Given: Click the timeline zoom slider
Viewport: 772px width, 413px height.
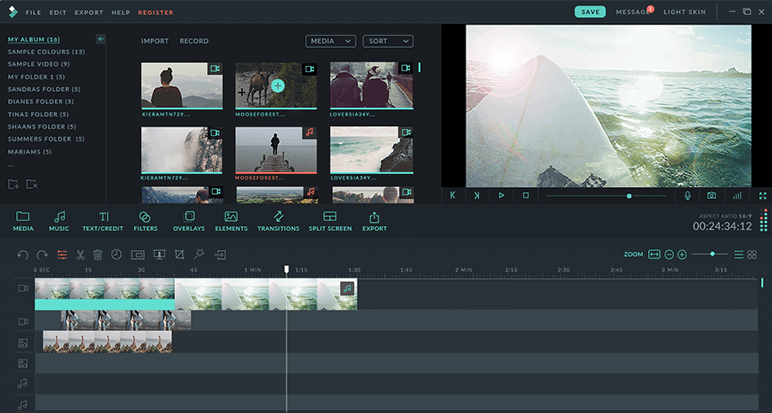Looking at the screenshot, I should 709,254.
